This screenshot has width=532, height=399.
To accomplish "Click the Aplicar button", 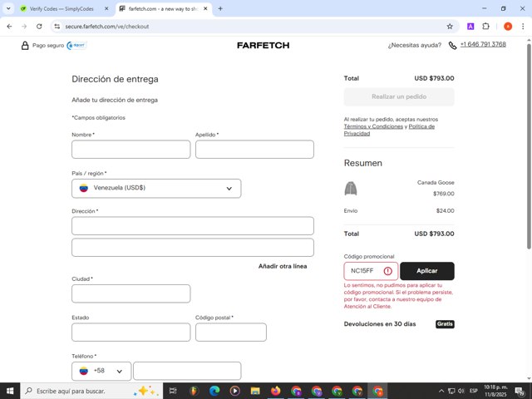I will click(426, 271).
